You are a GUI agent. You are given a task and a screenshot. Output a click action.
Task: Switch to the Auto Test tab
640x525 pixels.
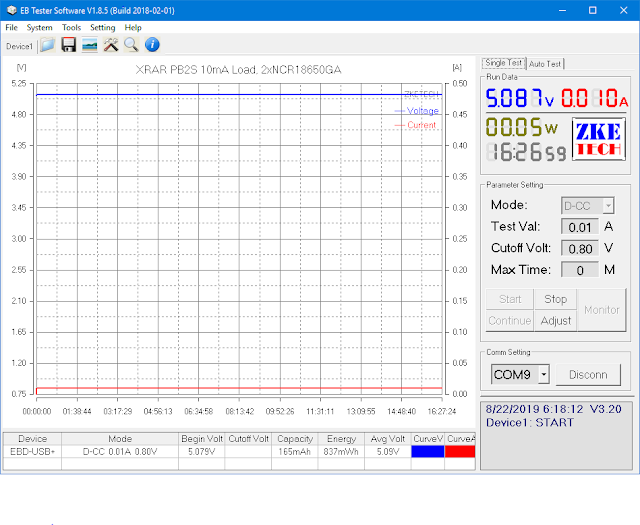545,64
